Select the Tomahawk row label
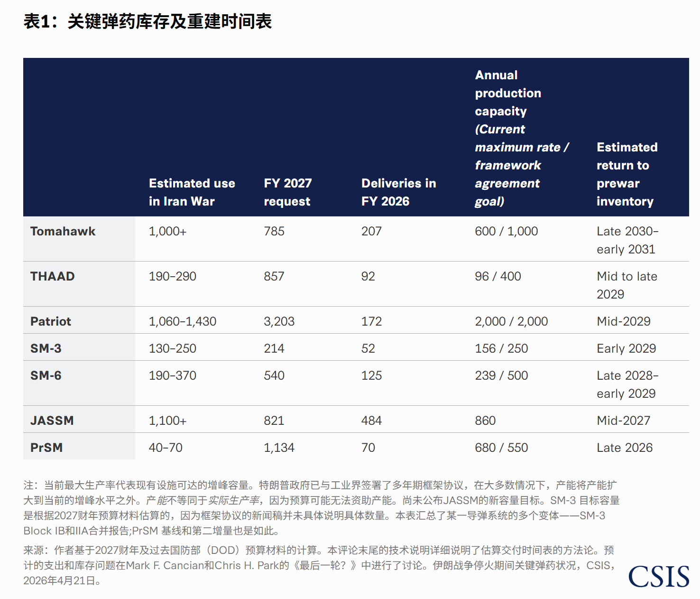Viewport: 700px width, 599px height. coord(63,231)
